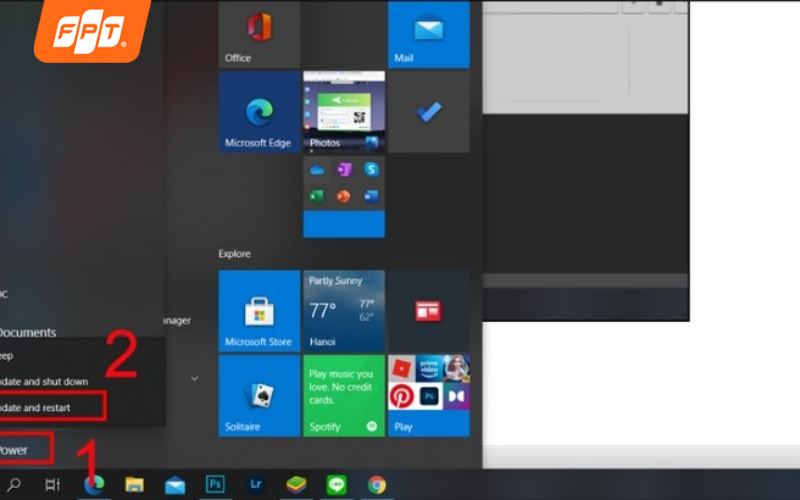Image resolution: width=800 pixels, height=500 pixels.
Task: Open Documents from the Start menu sidebar
Action: coord(28,333)
